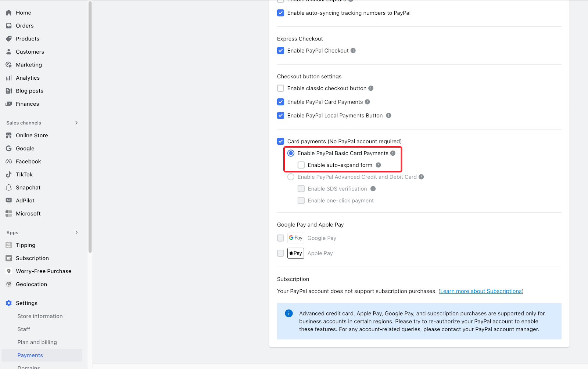Select Enable PayPal Basic Card Payments radio
This screenshot has height=369, width=588.
(x=291, y=153)
